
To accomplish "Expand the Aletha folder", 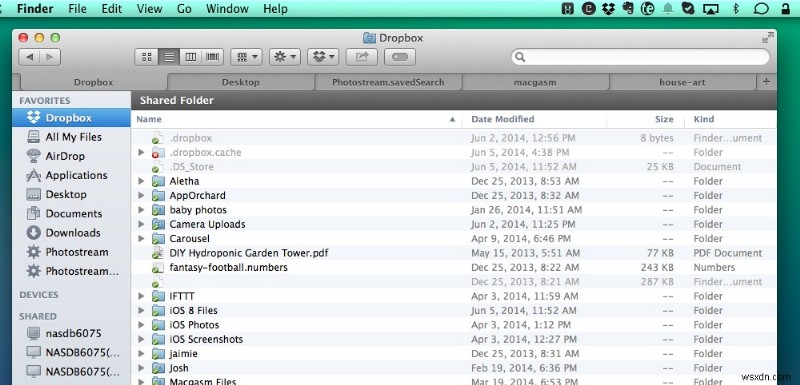I will click(141, 181).
